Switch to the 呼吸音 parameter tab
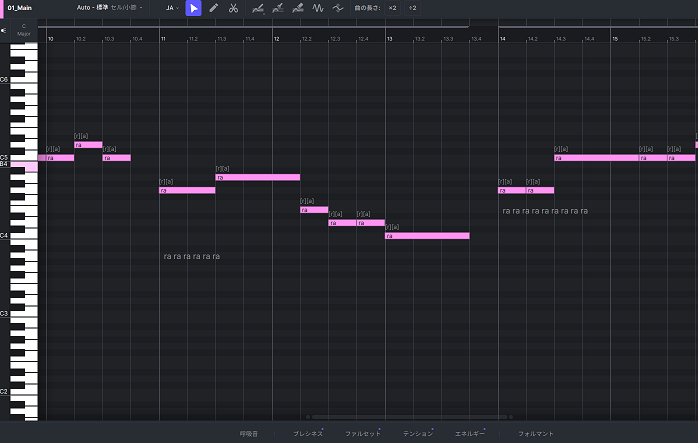This screenshot has width=698, height=443. (x=249, y=434)
